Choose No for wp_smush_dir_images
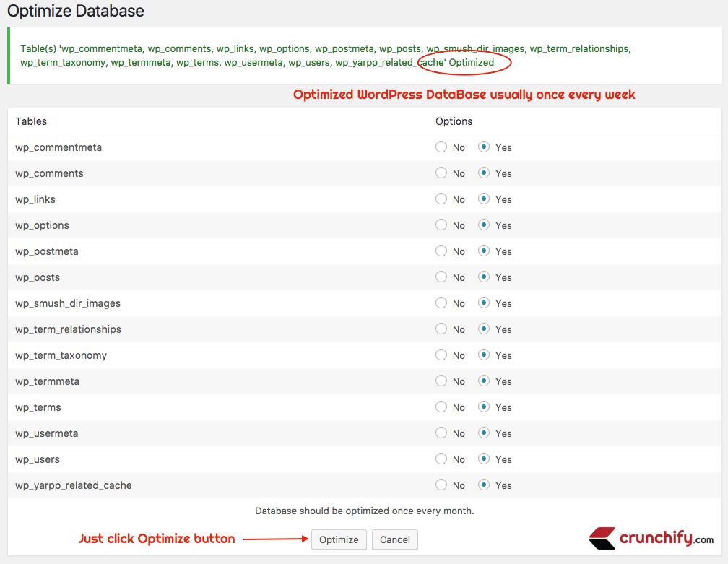Image resolution: width=728 pixels, height=564 pixels. point(441,303)
